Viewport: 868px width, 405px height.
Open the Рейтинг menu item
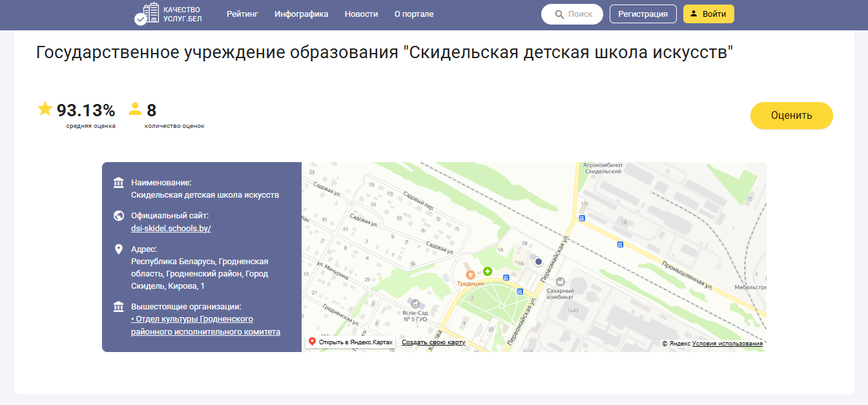242,14
